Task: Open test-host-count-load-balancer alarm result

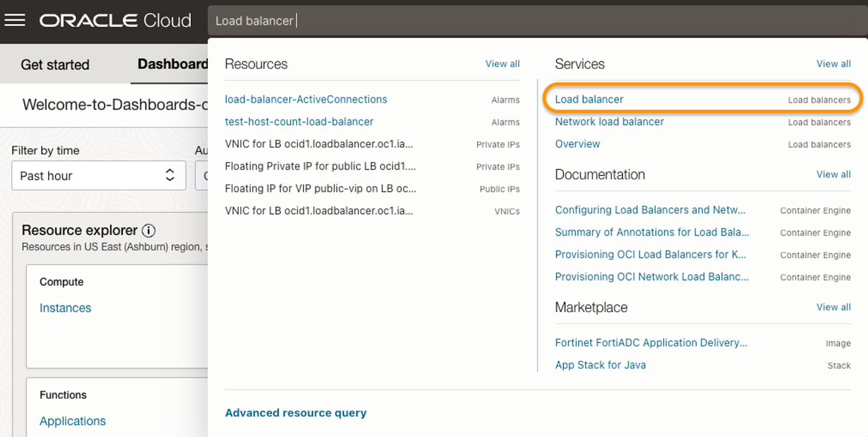Action: click(299, 122)
